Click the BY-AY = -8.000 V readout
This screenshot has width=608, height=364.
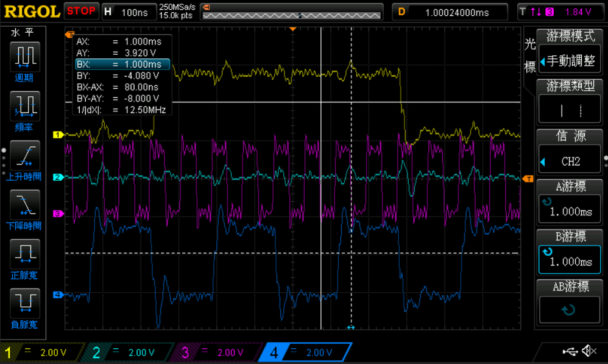click(118, 99)
